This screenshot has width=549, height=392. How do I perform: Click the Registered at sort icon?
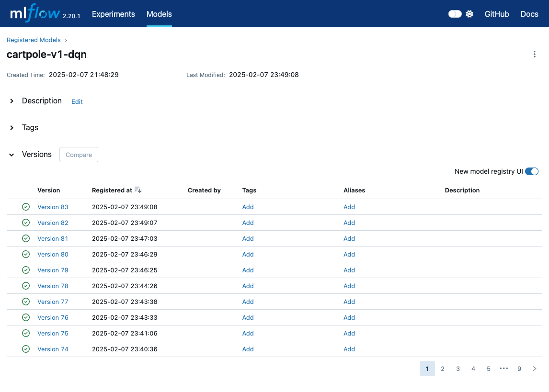(138, 190)
